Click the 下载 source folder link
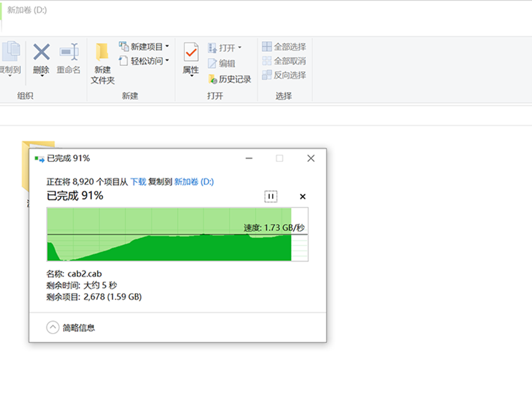The image size is (532, 399). click(138, 182)
